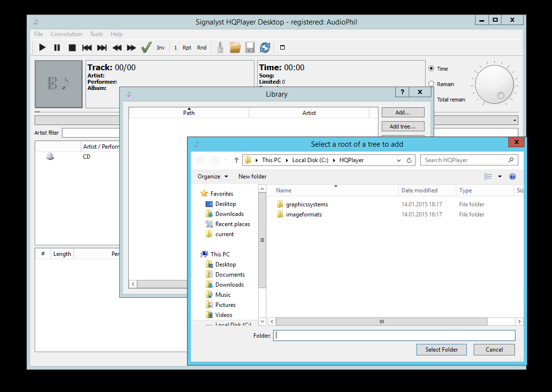Stop playback with the square Stop button
The width and height of the screenshot is (552, 392).
72,48
